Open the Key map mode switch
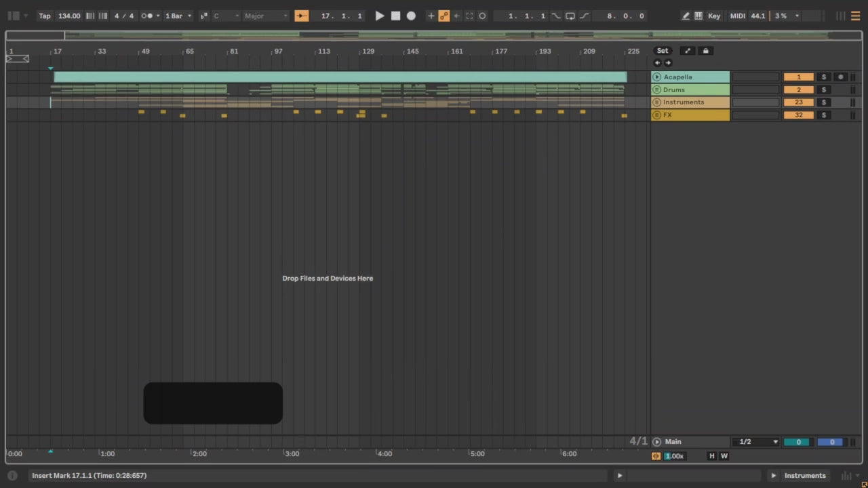 pos(714,16)
